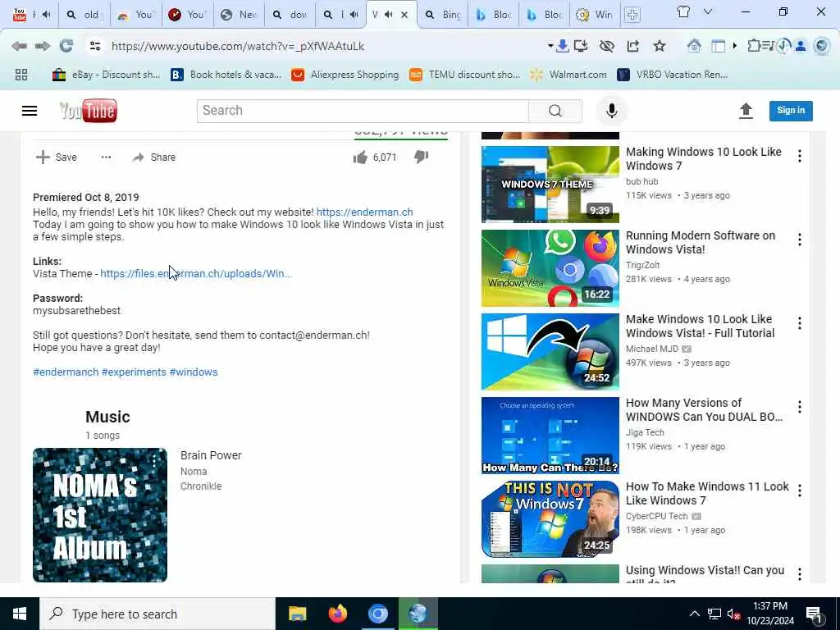Go forward with the browser forward arrow
840x630 pixels.
point(43,46)
